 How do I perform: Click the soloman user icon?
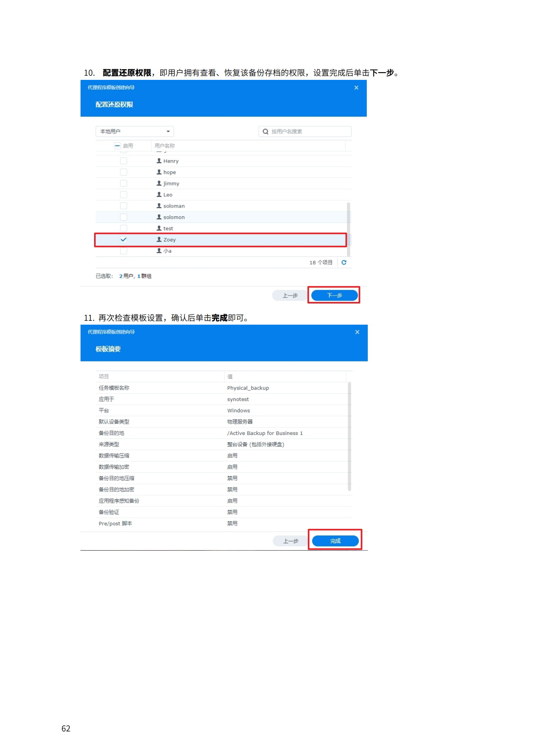(159, 205)
